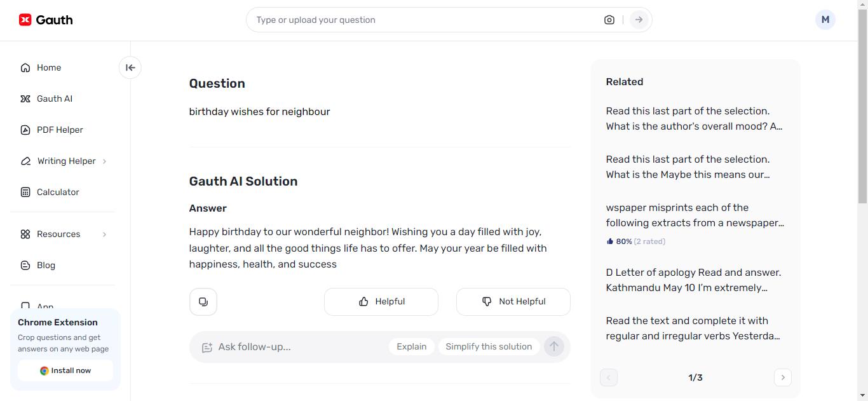Copy the answer with the copy icon

[x=203, y=302]
